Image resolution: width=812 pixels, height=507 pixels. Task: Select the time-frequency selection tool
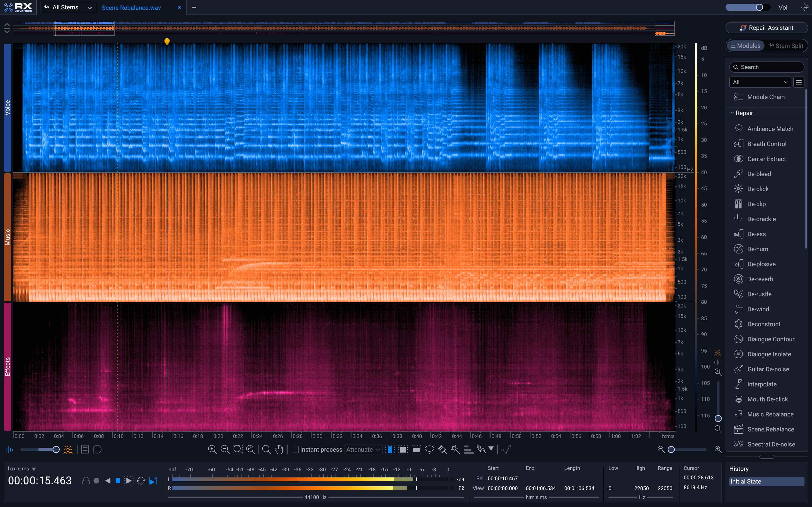point(403,449)
